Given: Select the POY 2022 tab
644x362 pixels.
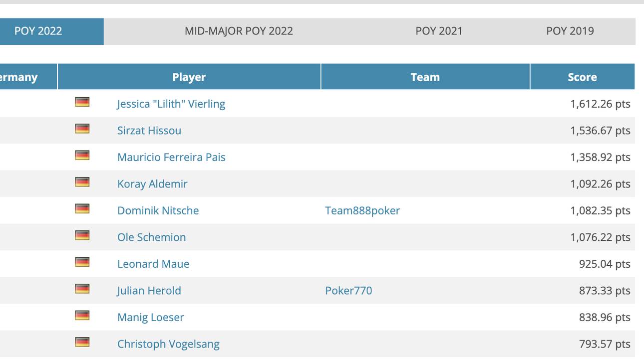Looking at the screenshot, I should pos(37,31).
